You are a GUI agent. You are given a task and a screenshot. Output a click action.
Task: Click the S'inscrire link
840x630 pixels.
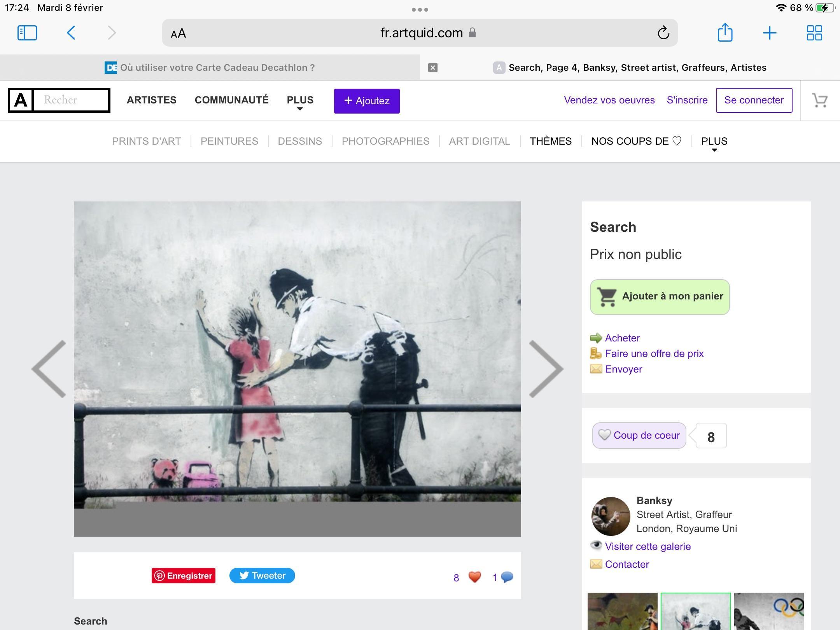(x=687, y=100)
